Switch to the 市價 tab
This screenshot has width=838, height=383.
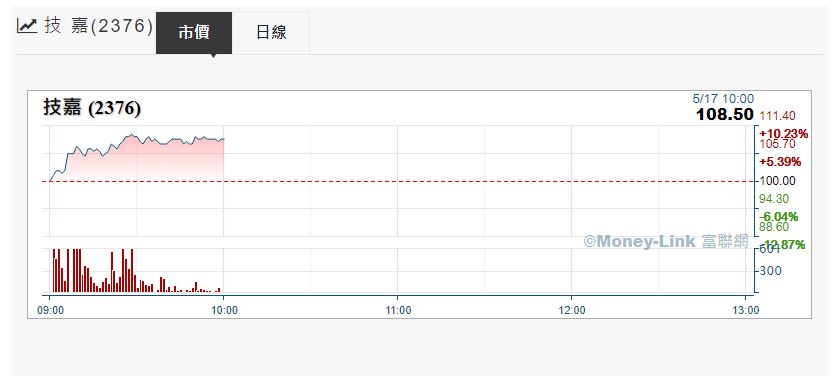point(194,33)
